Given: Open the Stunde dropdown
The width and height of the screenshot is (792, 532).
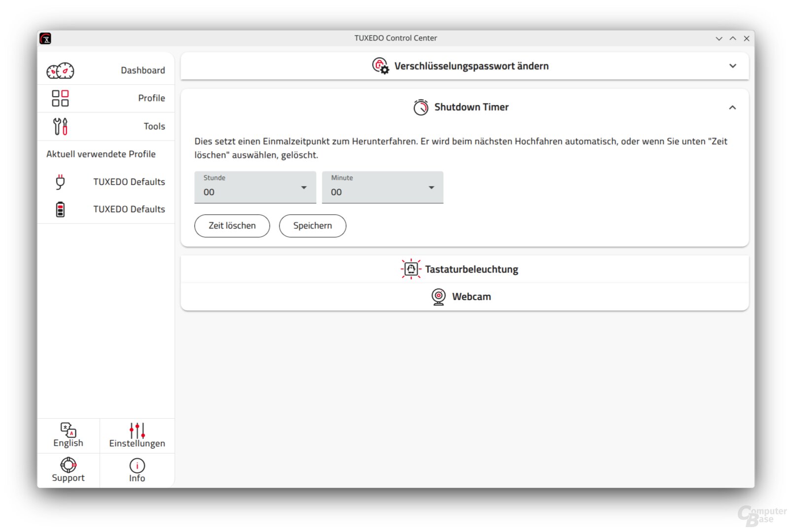Looking at the screenshot, I should pos(255,187).
